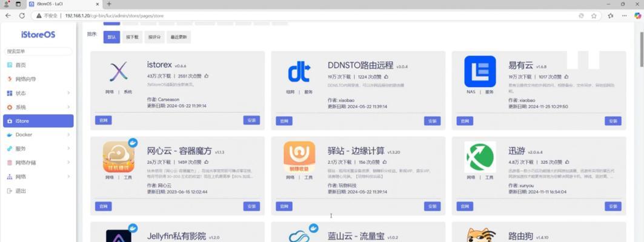Viewport: 644px width, 242px height.
Task: Like 驿站 边缘计算 with thumbs-up icon
Action: coord(385,162)
